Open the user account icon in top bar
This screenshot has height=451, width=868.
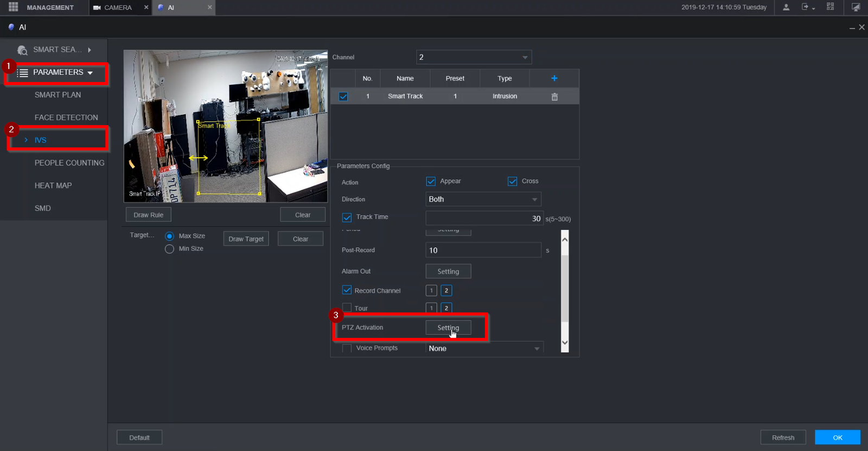[786, 7]
